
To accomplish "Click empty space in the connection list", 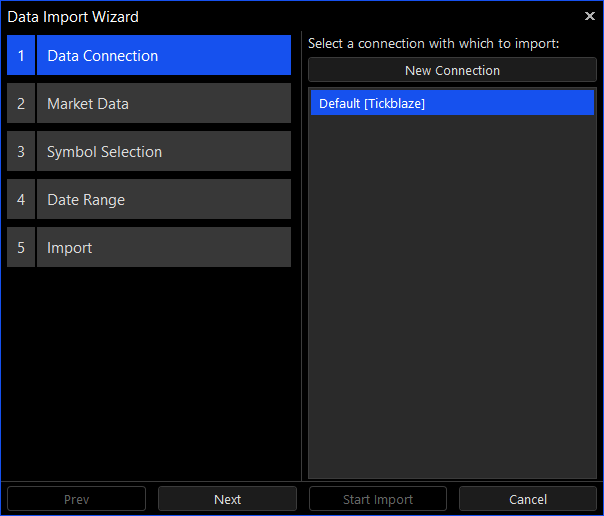I will [452, 300].
